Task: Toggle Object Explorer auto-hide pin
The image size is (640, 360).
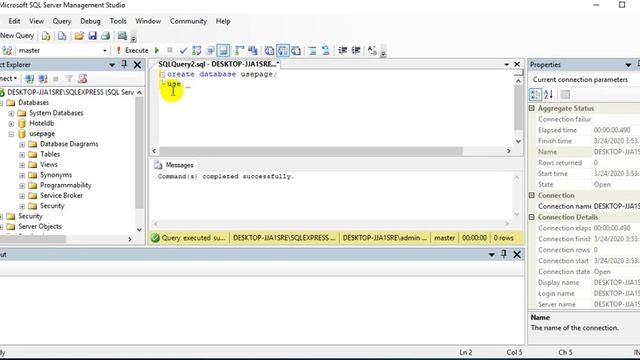Action: (124, 64)
